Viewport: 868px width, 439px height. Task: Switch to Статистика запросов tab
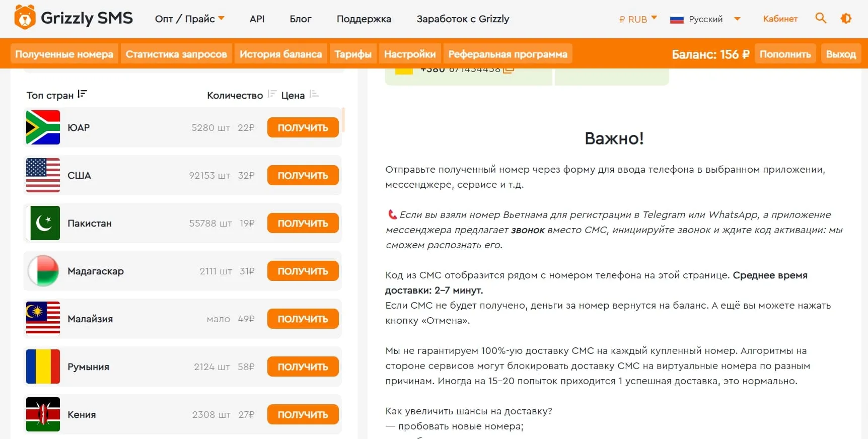coord(176,54)
